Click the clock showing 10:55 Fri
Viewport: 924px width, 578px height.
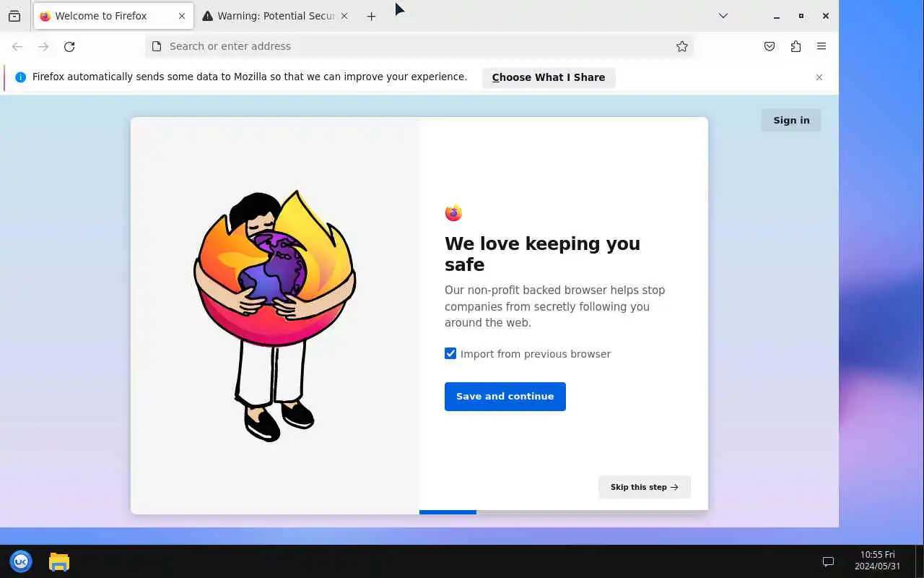[x=877, y=561]
